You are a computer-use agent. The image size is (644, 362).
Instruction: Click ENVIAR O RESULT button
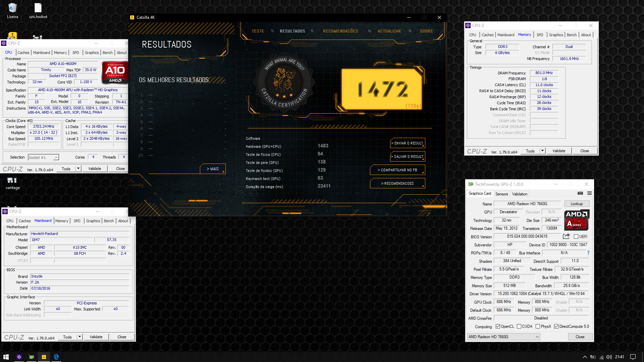[x=408, y=143]
